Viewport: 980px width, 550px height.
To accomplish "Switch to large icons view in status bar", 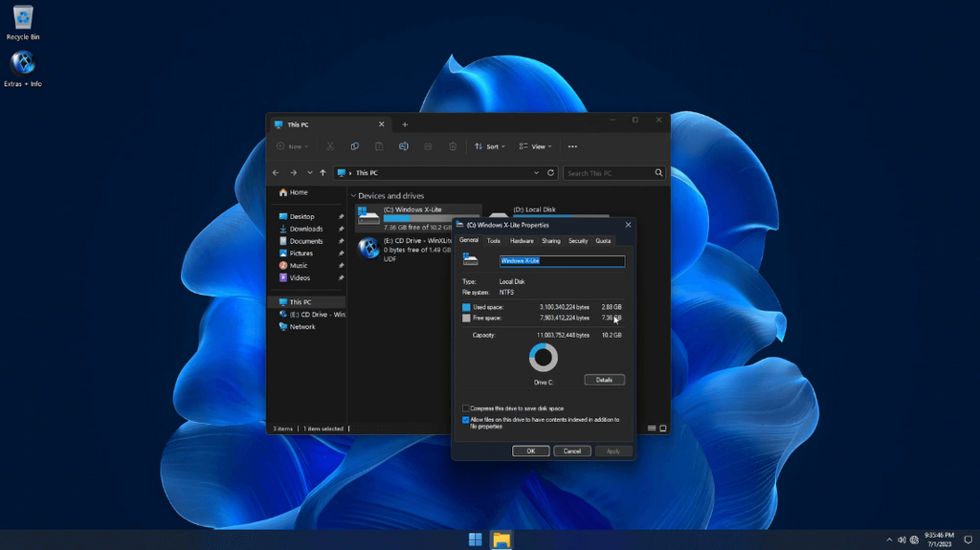I will tap(663, 429).
